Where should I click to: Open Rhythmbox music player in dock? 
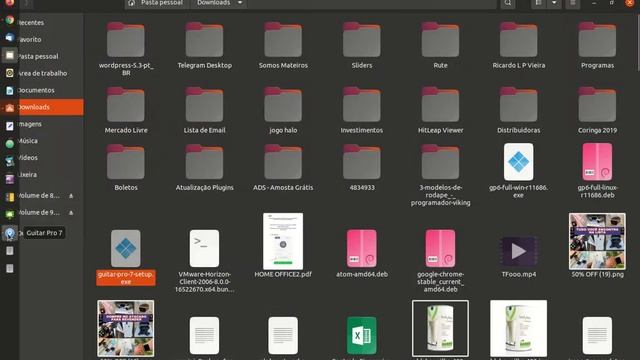click(9, 73)
